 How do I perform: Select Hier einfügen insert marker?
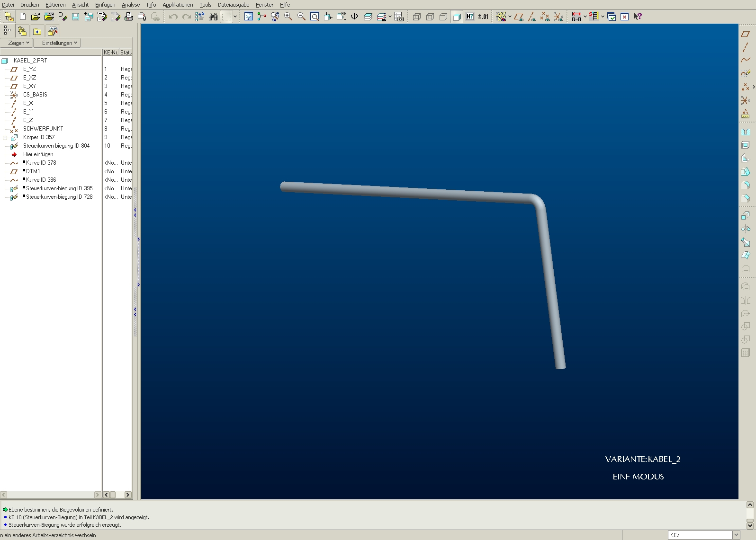point(38,154)
